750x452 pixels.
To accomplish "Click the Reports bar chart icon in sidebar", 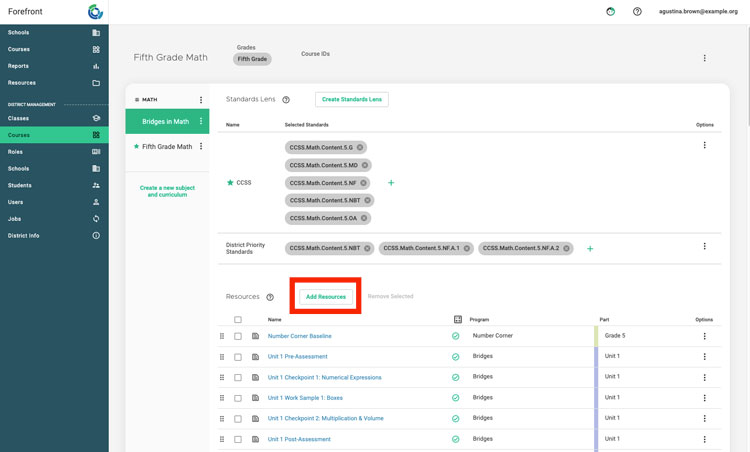I will pyautogui.click(x=96, y=66).
